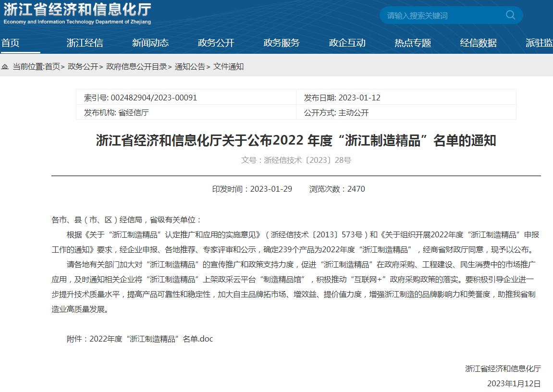Screen dimensions: 553x392
Task: Click the 浙江省经济和信息化厅 site logo
Action: pyautogui.click(x=77, y=14)
